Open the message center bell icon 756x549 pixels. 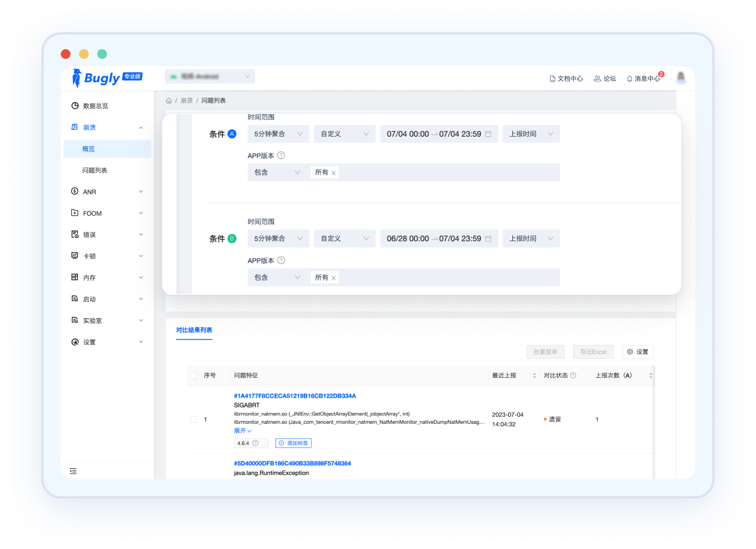coord(630,79)
